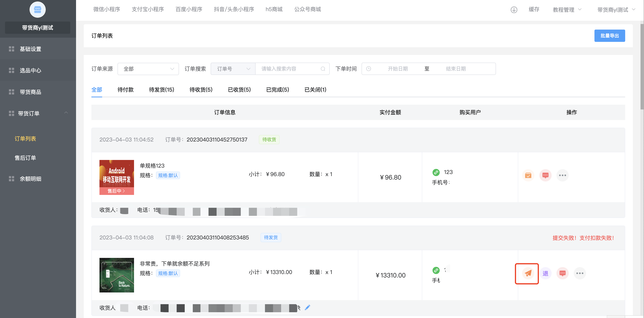Viewport: 644px width, 318px height.
Task: Click the blue pencil edit-address icon
Action: (307, 307)
